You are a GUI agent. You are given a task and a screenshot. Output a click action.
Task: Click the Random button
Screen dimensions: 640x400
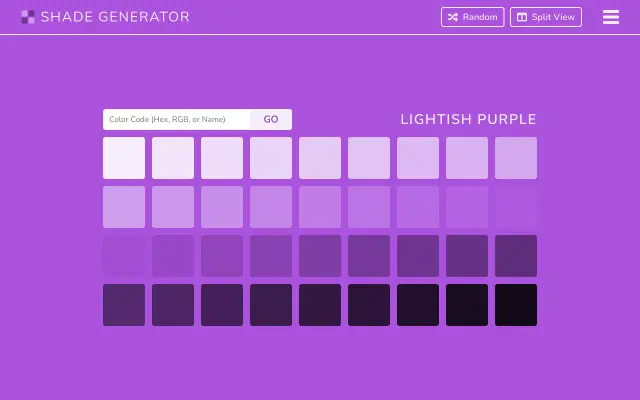tap(472, 17)
